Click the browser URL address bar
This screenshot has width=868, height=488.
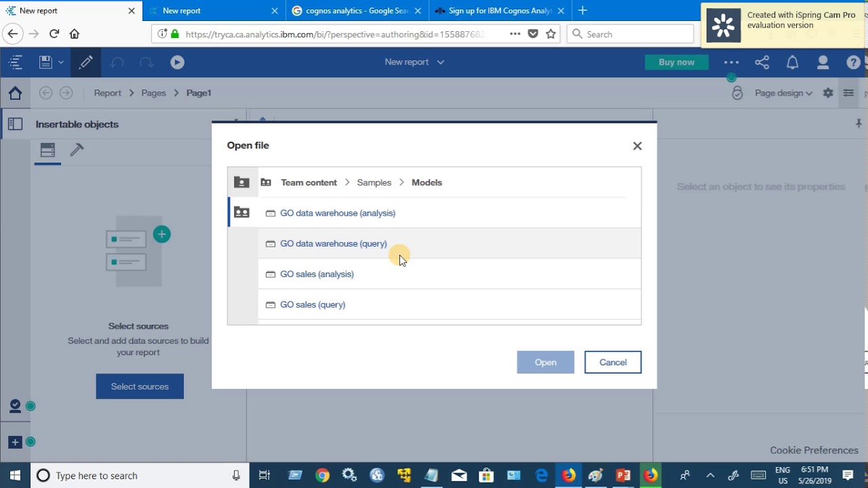pyautogui.click(x=336, y=34)
